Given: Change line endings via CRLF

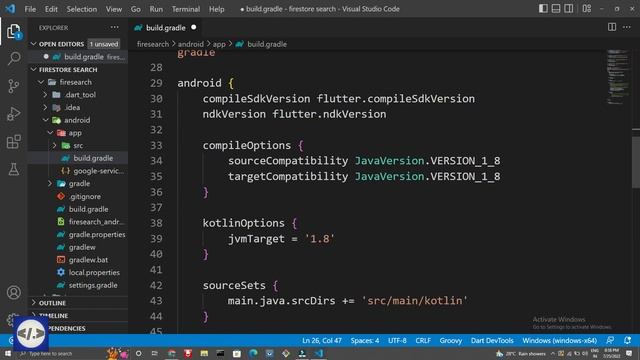Looking at the screenshot, I should coord(423,340).
